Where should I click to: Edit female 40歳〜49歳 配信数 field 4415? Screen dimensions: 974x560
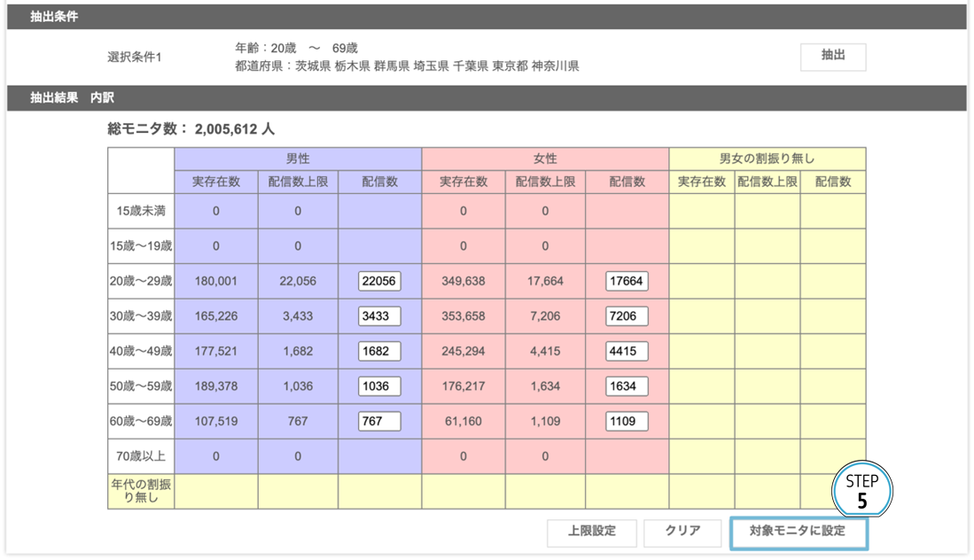(627, 352)
